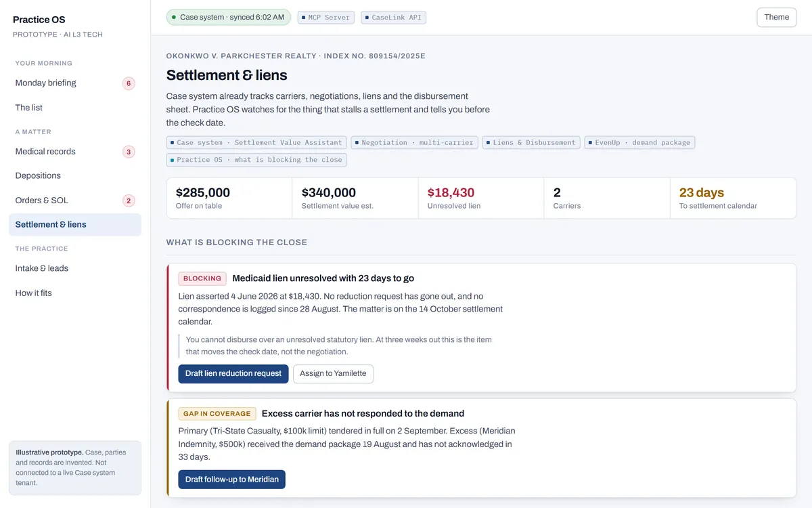The height and width of the screenshot is (508, 812).
Task: Click the 23 days to settlement calendar stat
Action: pyautogui.click(x=733, y=198)
